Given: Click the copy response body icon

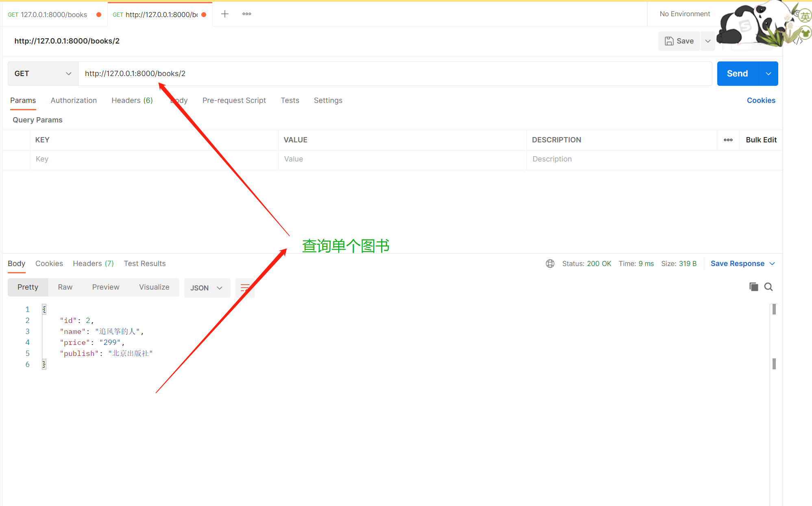Looking at the screenshot, I should 753,287.
